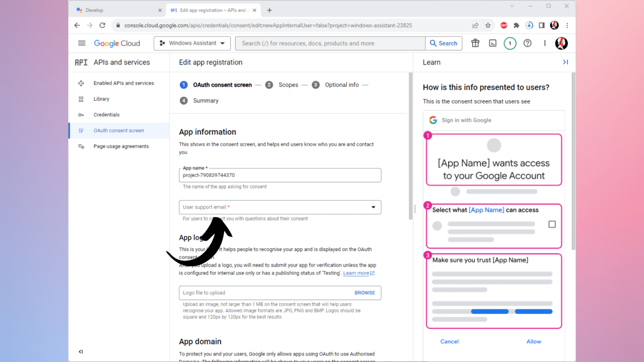Activate Cloud Shell terminal icon
This screenshot has height=362, width=644.
click(493, 43)
